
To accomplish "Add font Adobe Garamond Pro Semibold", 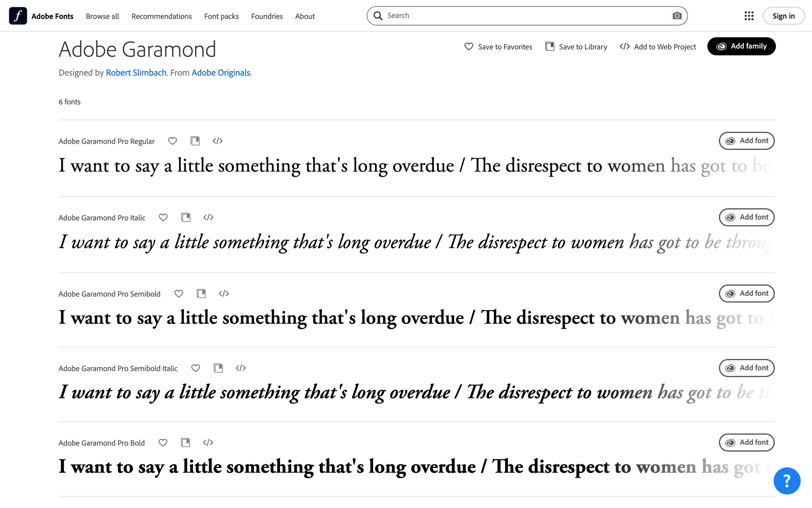I will click(x=747, y=294).
